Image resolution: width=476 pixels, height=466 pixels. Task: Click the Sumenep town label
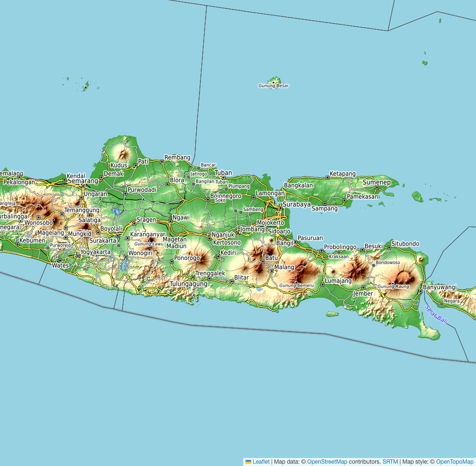(x=376, y=182)
